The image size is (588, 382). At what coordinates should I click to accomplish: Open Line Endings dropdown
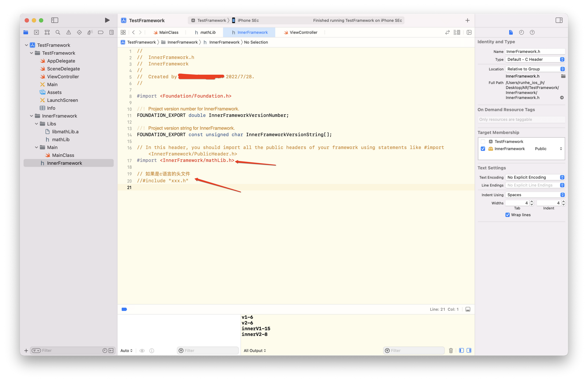coord(535,185)
